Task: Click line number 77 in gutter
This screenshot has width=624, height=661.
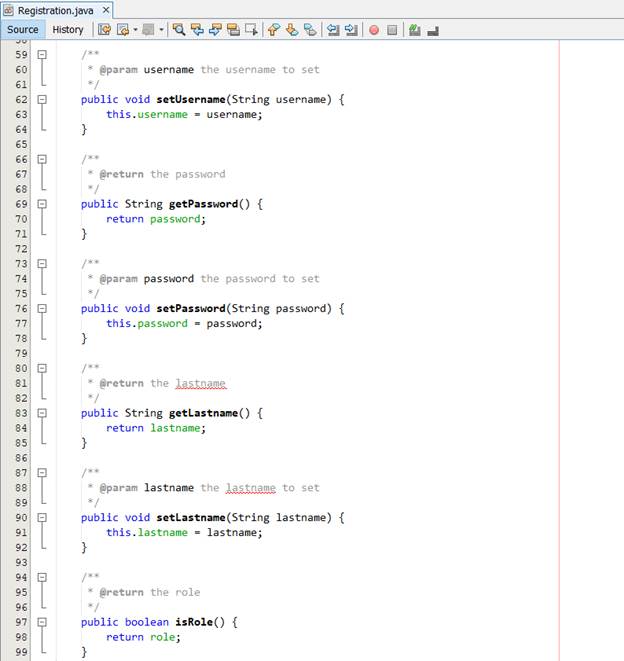Action: 21,323
